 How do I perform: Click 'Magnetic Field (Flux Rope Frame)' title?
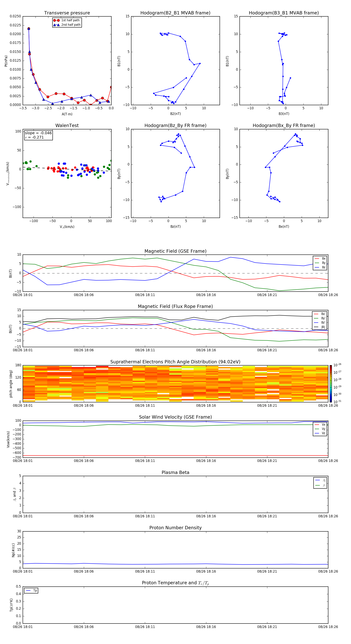coord(175,307)
